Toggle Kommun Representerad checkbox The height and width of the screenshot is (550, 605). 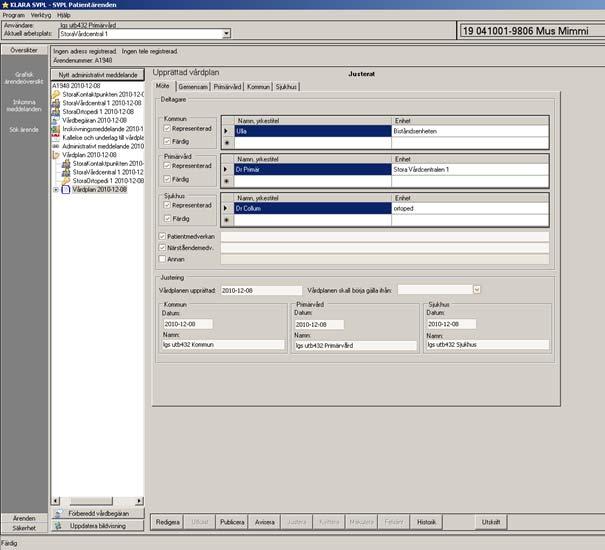[167, 129]
